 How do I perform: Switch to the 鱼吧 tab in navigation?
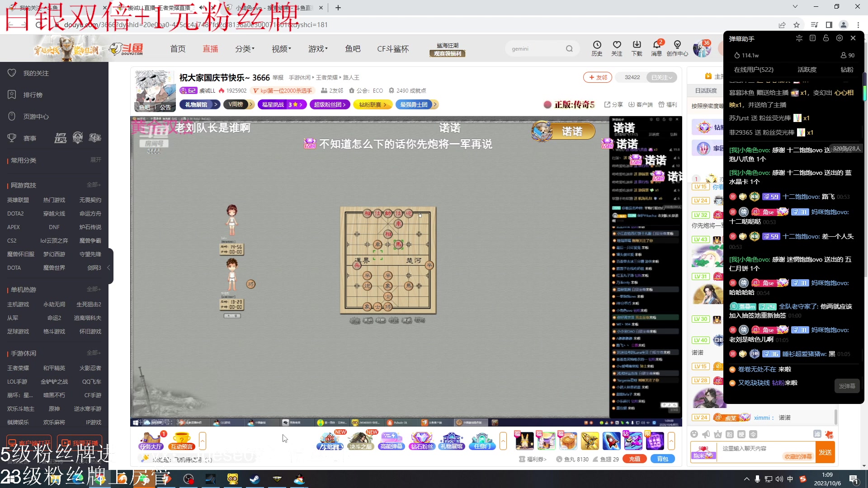coord(353,49)
